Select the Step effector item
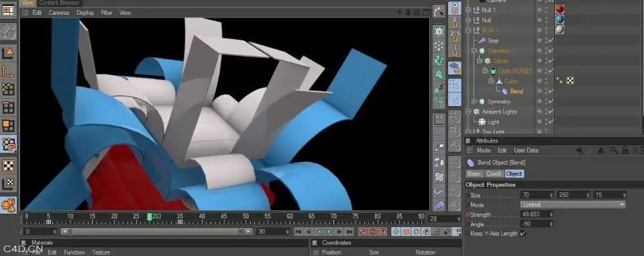The height and width of the screenshot is (256, 644). pos(493,40)
